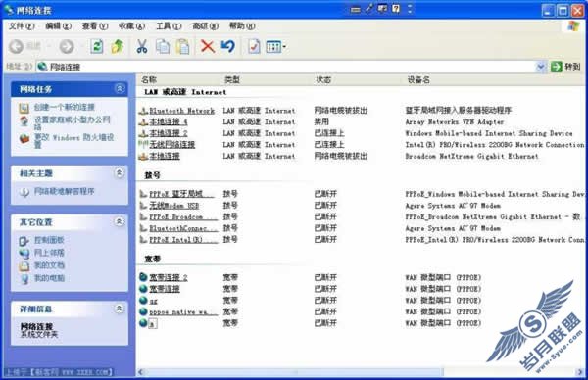Collapse the 网络任务 panel

(120, 89)
